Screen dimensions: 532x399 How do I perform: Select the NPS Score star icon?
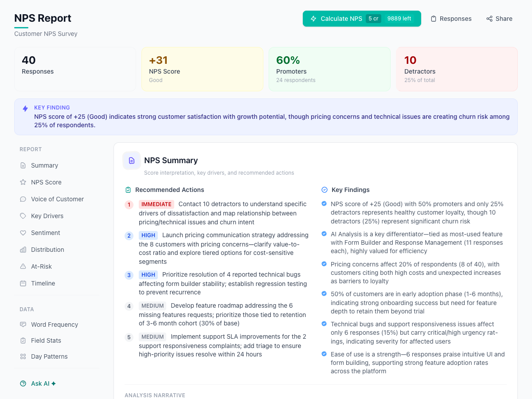point(23,182)
